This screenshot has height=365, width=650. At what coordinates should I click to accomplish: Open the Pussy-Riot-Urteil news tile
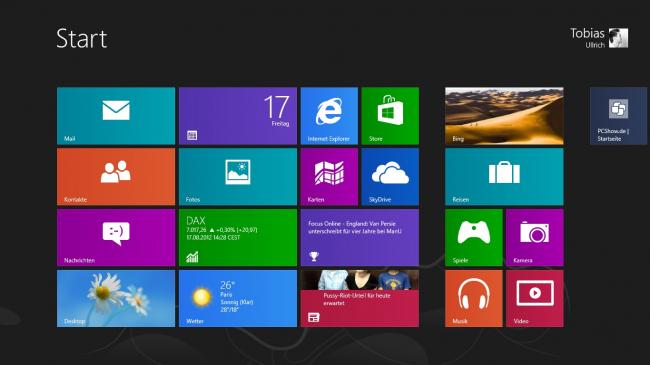(360, 299)
